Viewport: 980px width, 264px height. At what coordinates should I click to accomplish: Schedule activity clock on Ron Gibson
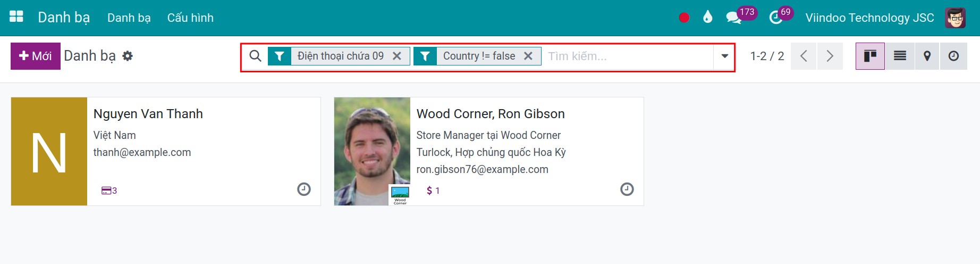627,189
